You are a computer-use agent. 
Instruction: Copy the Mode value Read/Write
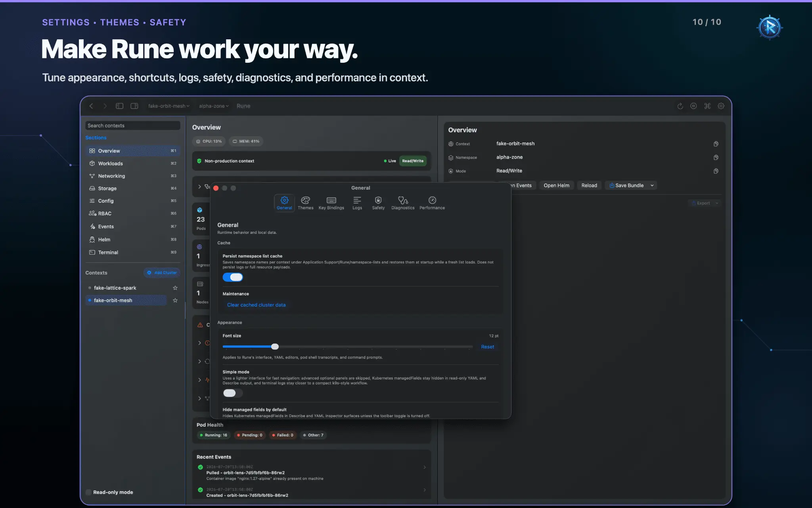coord(716,171)
